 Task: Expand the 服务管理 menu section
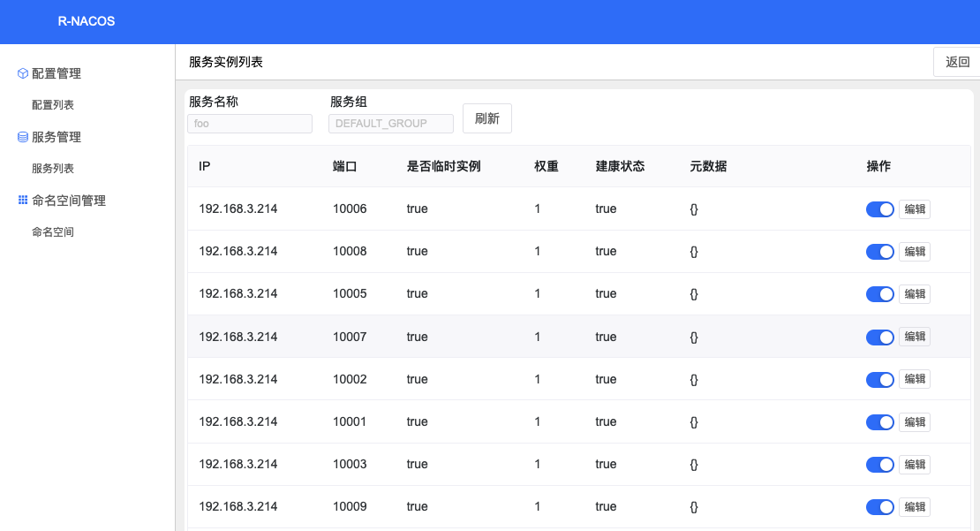click(57, 137)
